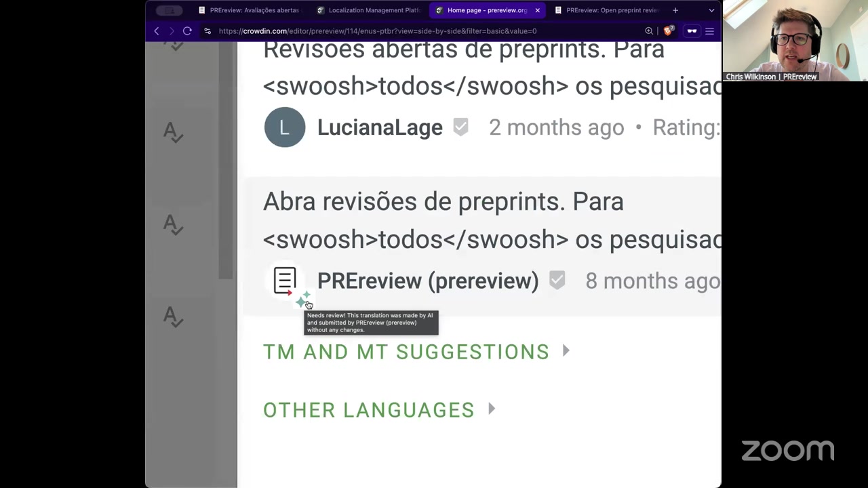
Task: Click the AI translation sparkle badge
Action: 302,298
